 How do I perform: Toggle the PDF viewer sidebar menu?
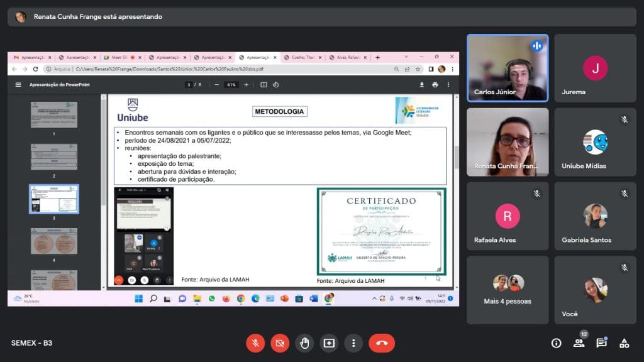click(x=18, y=85)
